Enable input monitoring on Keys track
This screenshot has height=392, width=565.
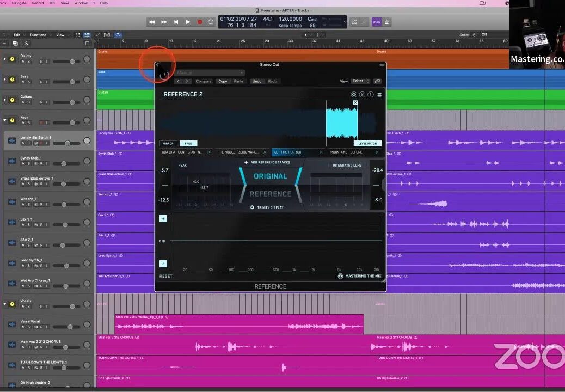[x=46, y=123]
